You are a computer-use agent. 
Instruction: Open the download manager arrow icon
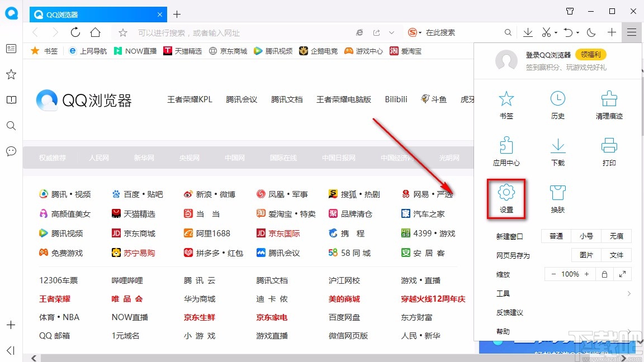pyautogui.click(x=527, y=32)
